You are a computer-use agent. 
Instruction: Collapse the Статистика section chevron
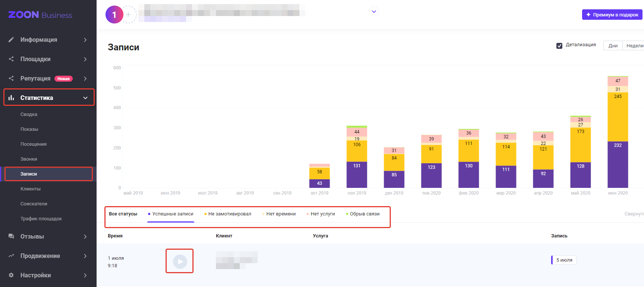pos(85,98)
